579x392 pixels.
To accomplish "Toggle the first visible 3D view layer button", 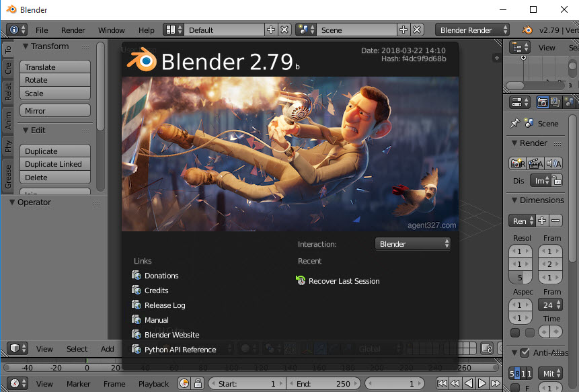I will click(x=410, y=345).
